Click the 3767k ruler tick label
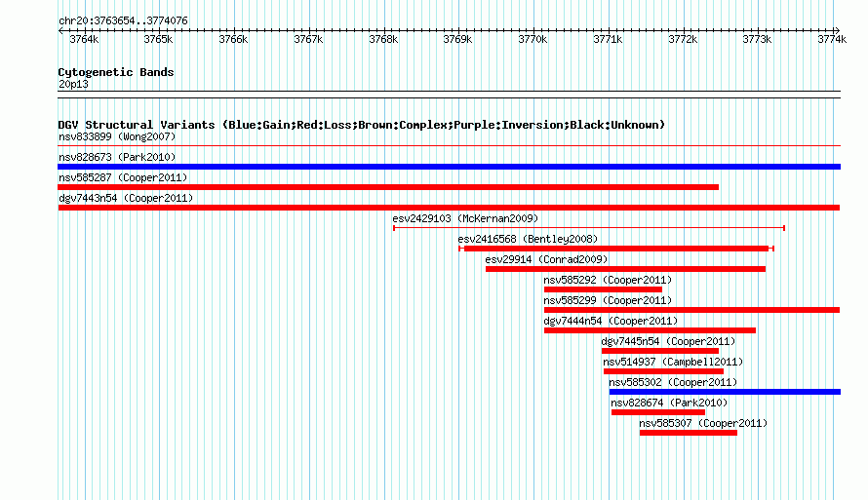 [x=308, y=39]
